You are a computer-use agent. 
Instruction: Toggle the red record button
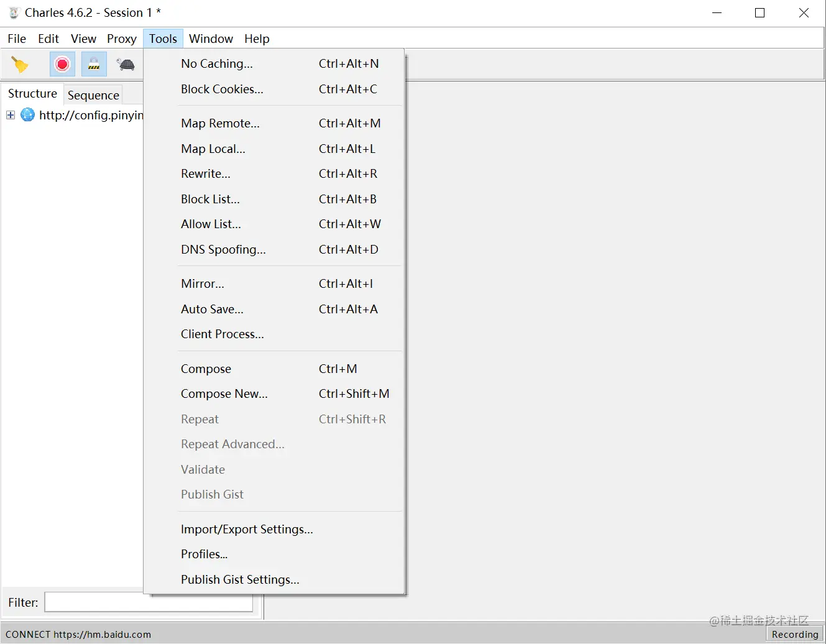tap(62, 64)
